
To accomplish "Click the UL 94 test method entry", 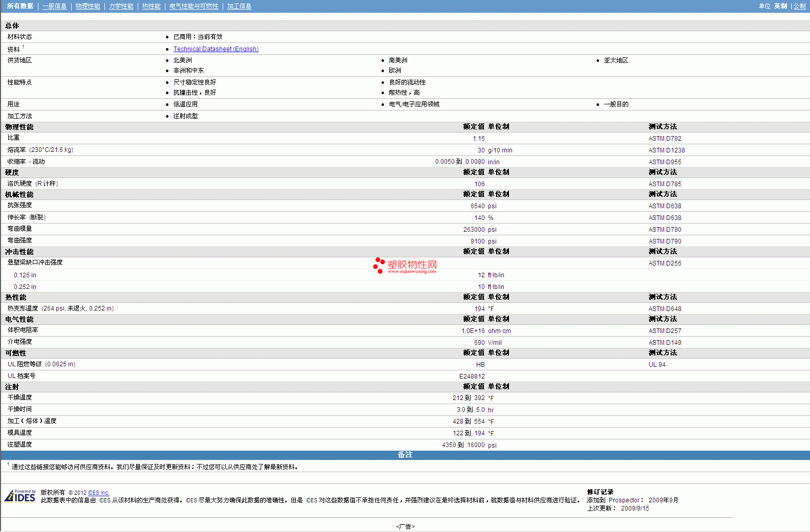I will 657,365.
